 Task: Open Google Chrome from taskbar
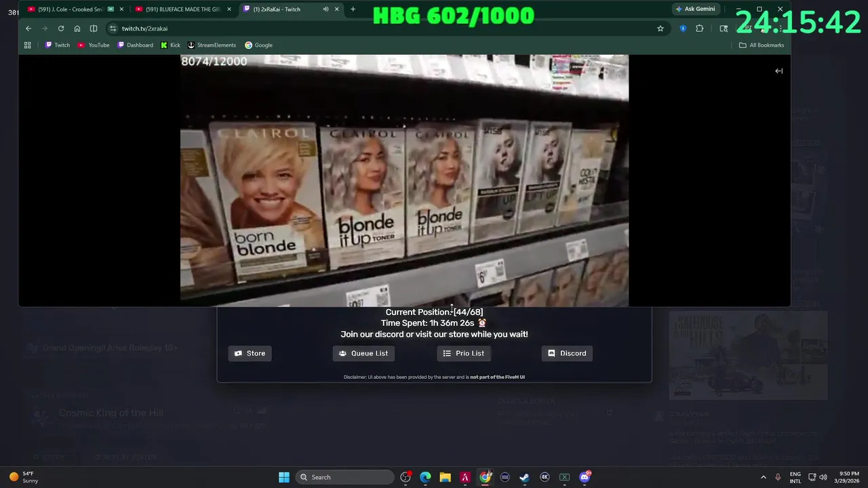pos(485,477)
